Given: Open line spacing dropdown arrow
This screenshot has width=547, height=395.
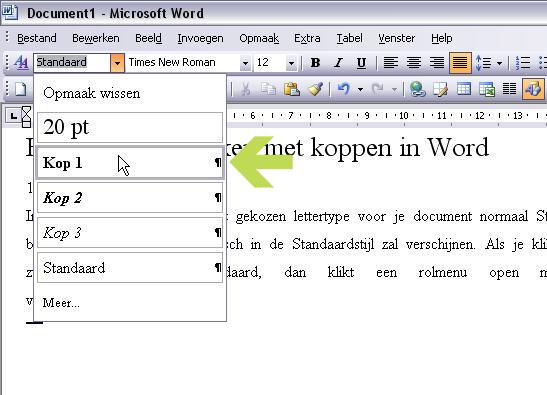Looking at the screenshot, I should tap(499, 63).
